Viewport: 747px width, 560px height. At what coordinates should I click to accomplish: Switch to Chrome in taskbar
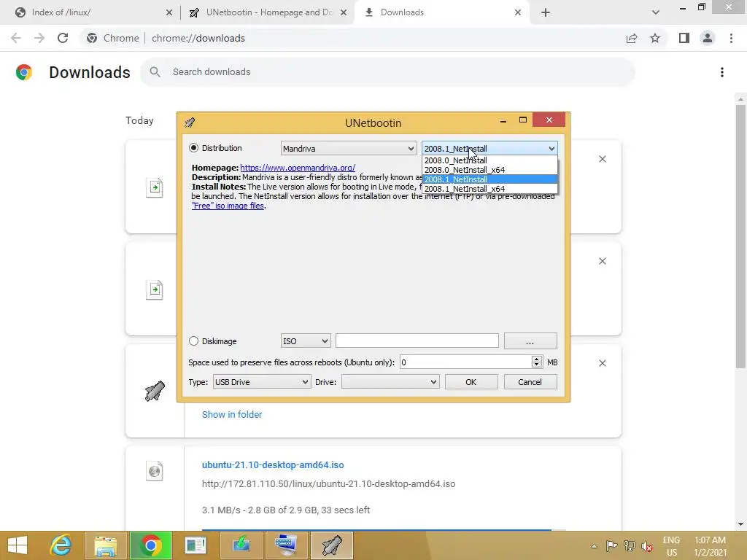coord(150,545)
